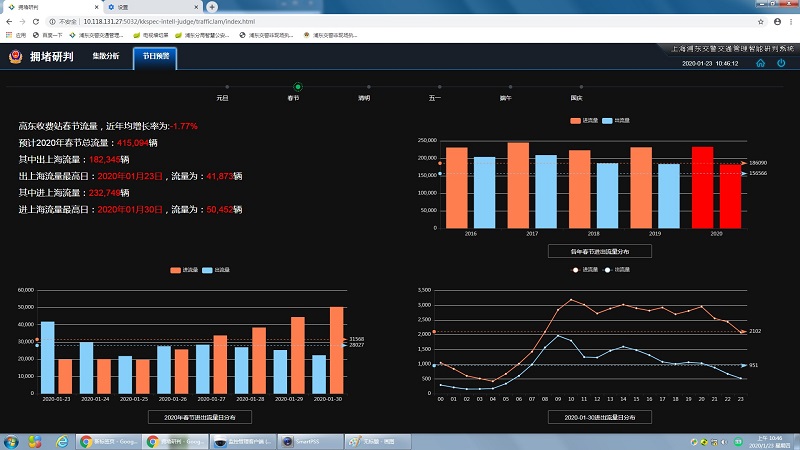The height and width of the screenshot is (450, 800).
Task: Click the 2020年春节进出流量日分布 title button
Action: (197, 416)
